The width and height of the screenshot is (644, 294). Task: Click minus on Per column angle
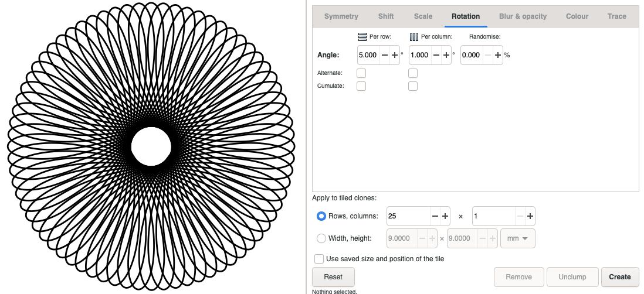(436, 55)
